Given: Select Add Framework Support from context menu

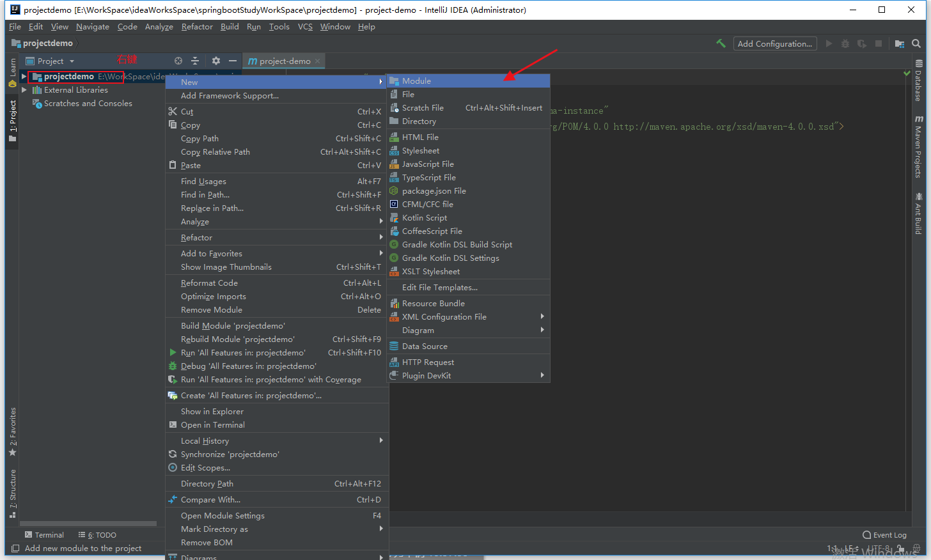Looking at the screenshot, I should pos(277,96).
